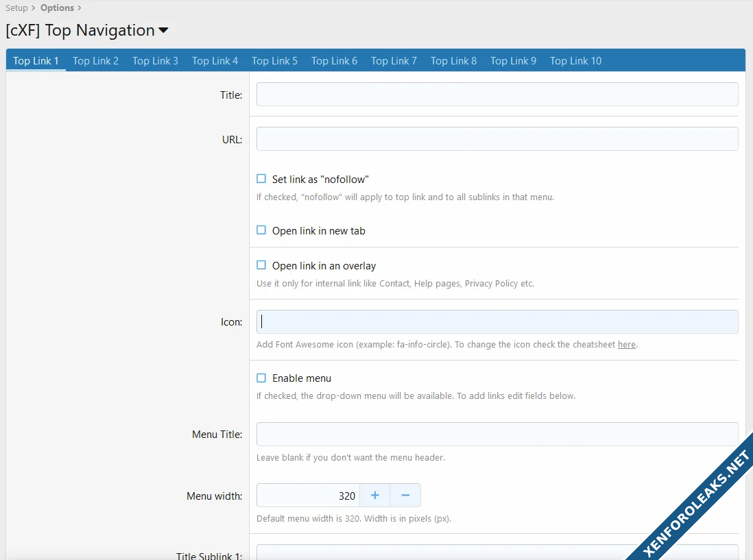Click the plus button for Menu width
The height and width of the screenshot is (560, 753).
pyautogui.click(x=374, y=496)
